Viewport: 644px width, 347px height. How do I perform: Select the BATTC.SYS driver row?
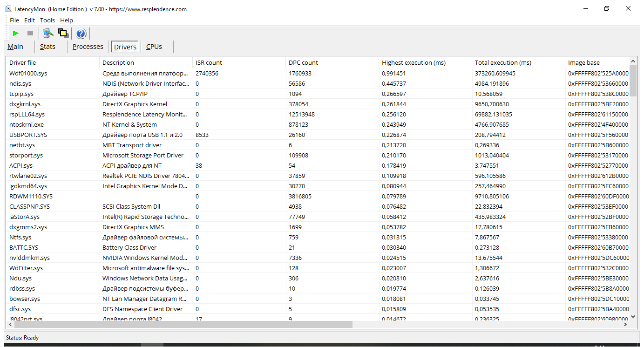pos(318,247)
